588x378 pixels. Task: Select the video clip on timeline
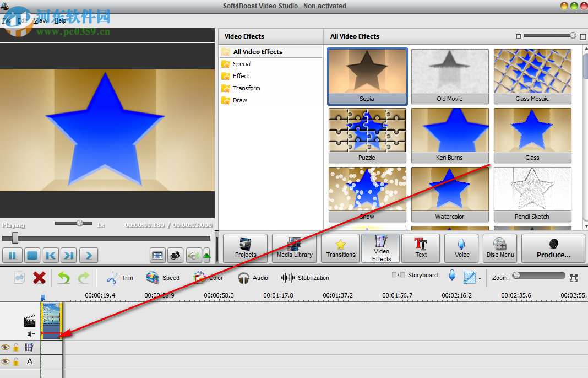(x=51, y=321)
